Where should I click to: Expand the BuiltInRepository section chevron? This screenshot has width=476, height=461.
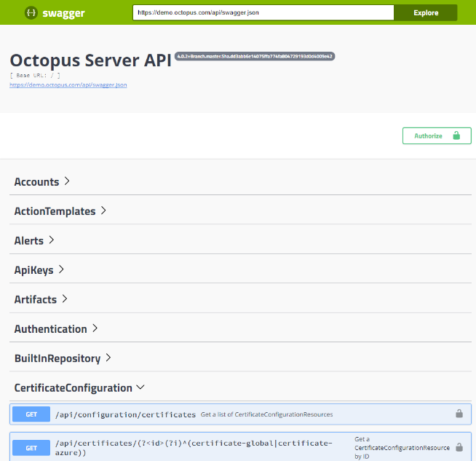(108, 358)
